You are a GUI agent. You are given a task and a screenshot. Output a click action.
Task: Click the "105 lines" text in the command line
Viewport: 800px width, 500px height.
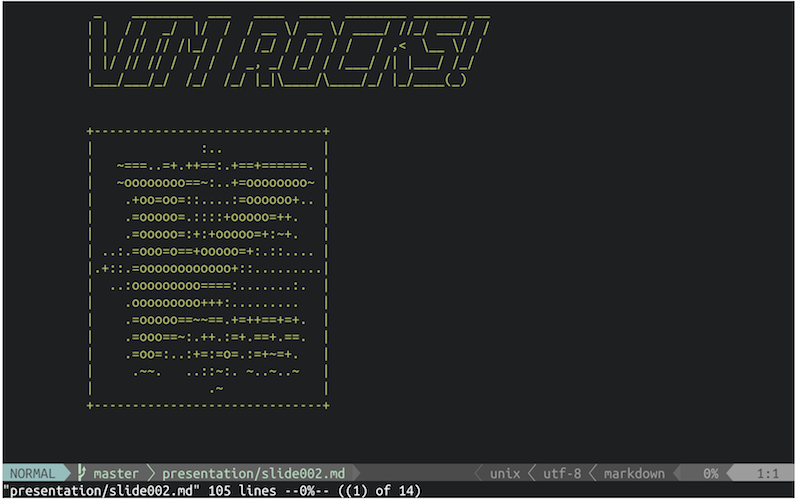242,490
